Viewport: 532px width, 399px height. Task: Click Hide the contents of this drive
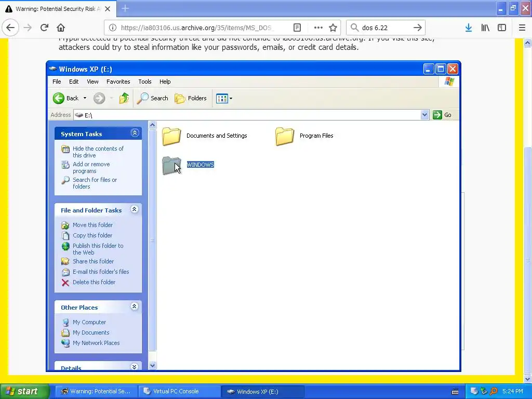point(98,152)
